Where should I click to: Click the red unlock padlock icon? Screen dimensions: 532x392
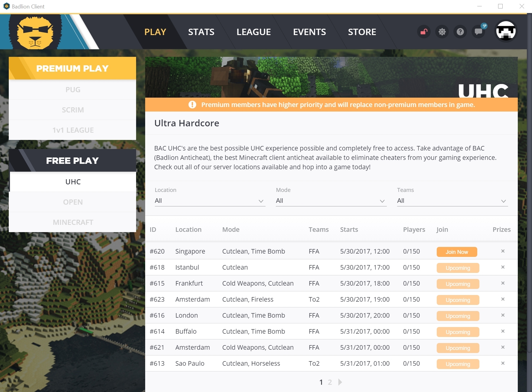coord(424,32)
